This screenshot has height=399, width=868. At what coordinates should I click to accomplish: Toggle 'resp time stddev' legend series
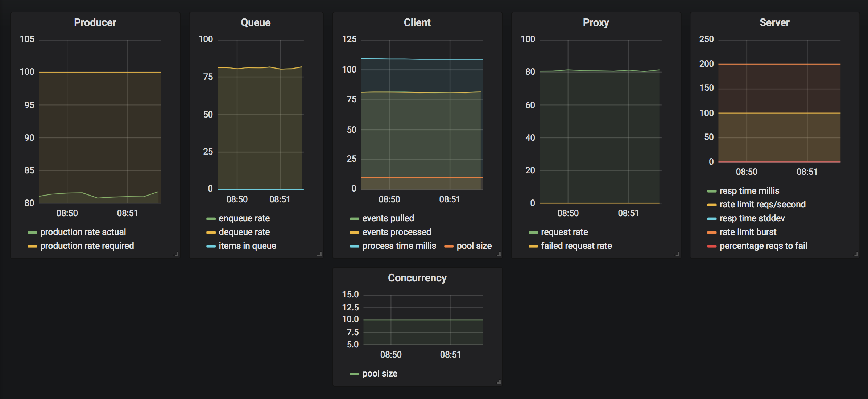tap(752, 218)
